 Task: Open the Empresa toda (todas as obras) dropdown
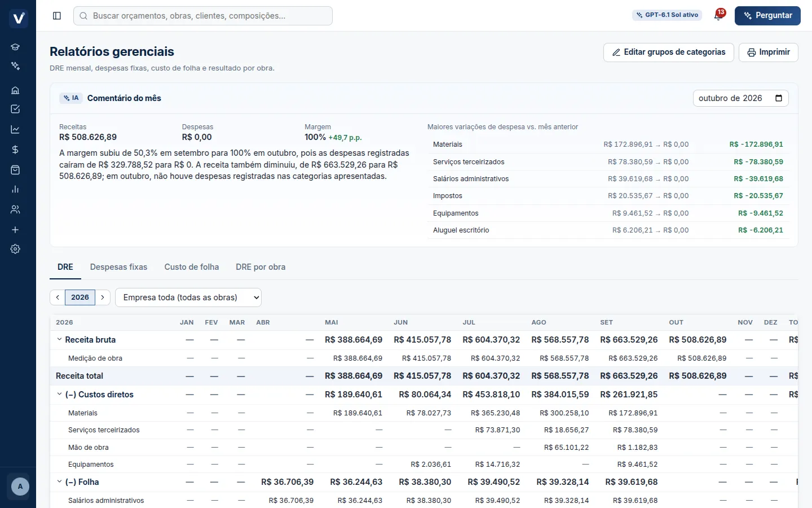[x=188, y=297]
